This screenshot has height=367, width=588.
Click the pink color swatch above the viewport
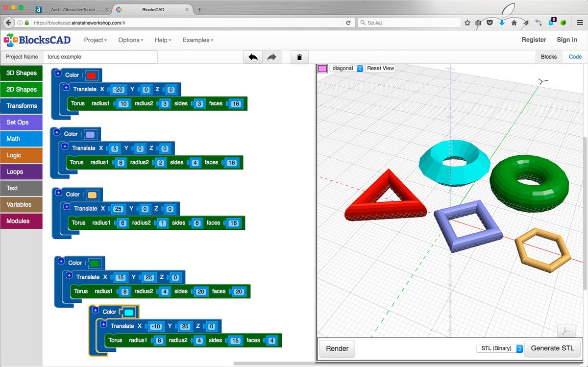coord(322,69)
